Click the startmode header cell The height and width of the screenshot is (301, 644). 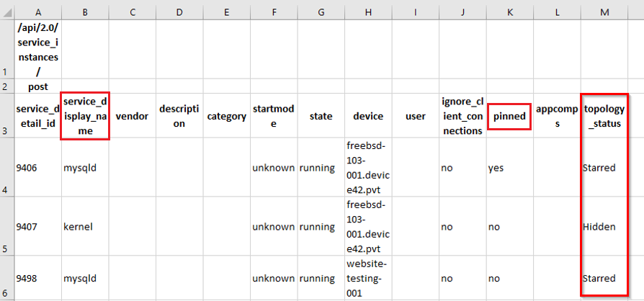point(274,116)
